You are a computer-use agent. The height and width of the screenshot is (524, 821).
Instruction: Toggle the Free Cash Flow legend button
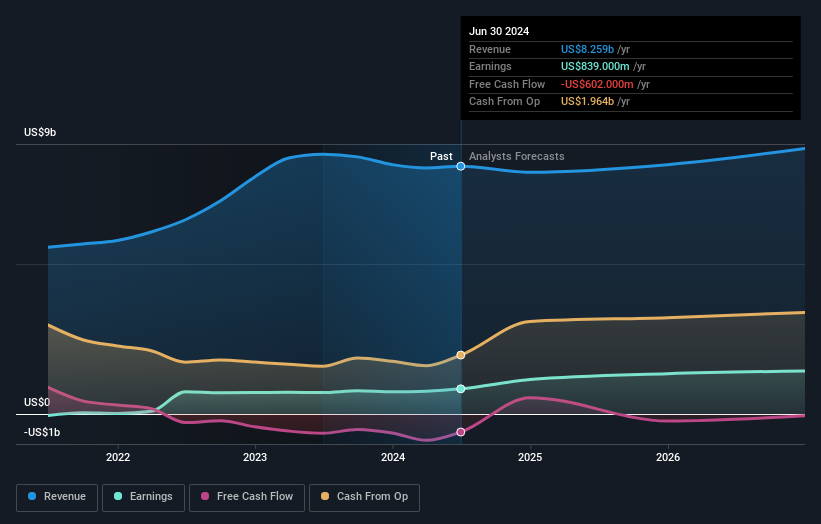[247, 497]
